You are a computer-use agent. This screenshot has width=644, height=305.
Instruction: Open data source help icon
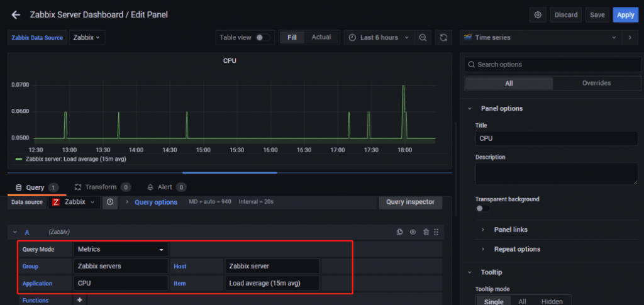[x=109, y=202]
